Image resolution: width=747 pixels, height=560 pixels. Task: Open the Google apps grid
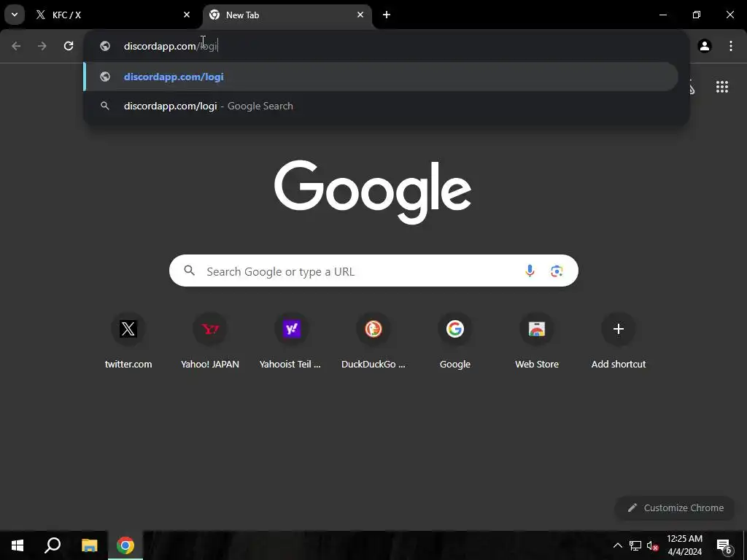point(721,87)
